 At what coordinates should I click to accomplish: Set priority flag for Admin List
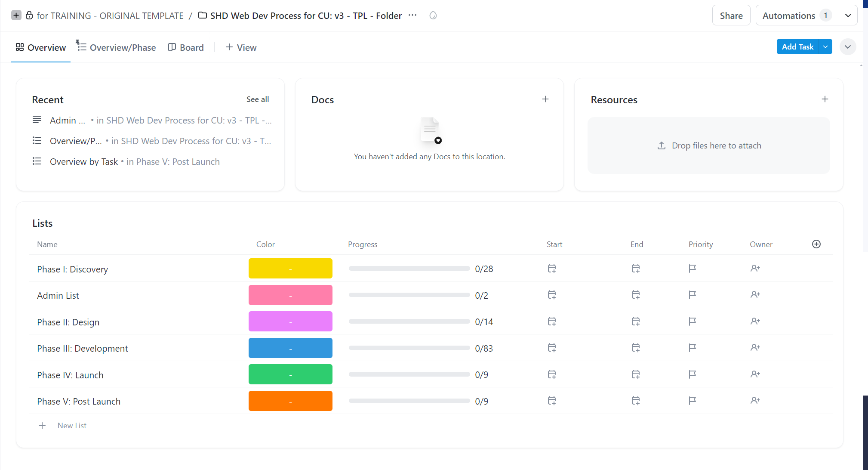coord(692,295)
